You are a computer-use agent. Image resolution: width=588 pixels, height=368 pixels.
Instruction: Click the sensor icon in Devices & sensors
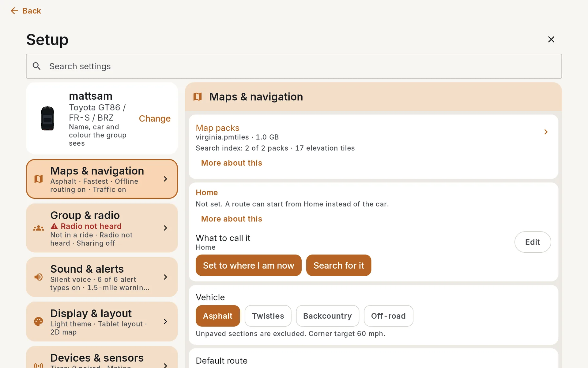pos(39,365)
